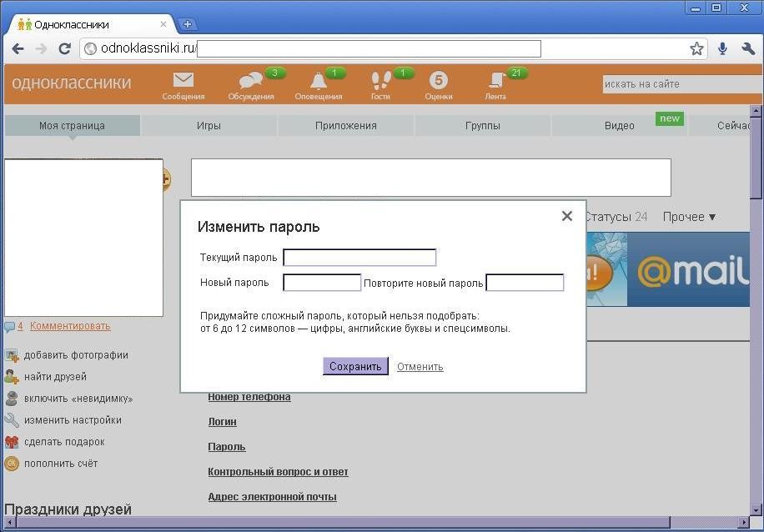Bookmark the page with star icon
The image size is (764, 532).
tap(696, 48)
